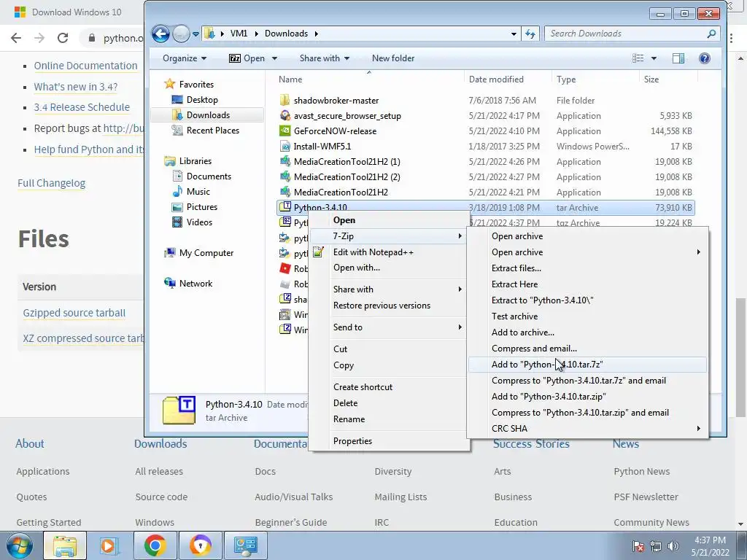747x560 pixels.
Task: Click the Videos library icon
Action: pyautogui.click(x=177, y=222)
